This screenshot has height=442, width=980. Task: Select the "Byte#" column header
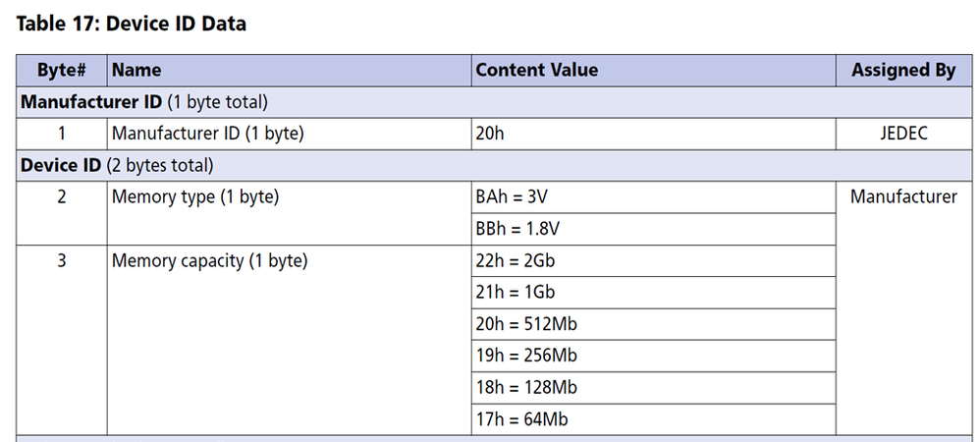coord(62,70)
